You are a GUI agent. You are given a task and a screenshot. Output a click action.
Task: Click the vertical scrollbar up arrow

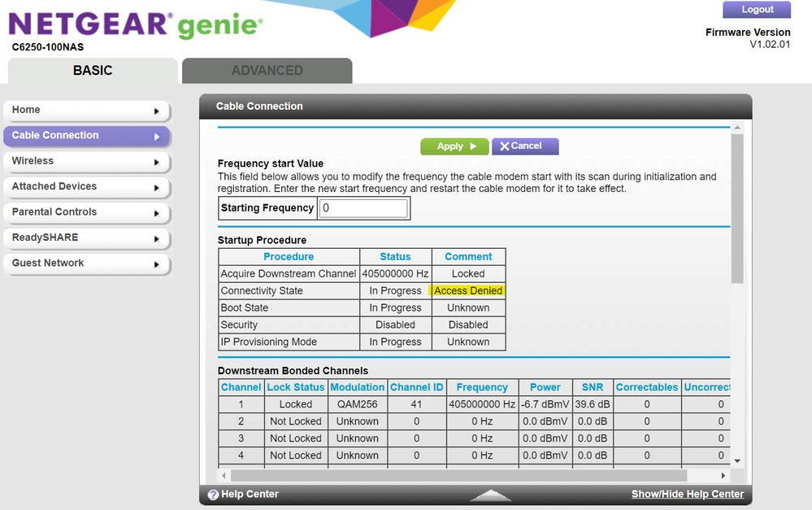coord(737,128)
